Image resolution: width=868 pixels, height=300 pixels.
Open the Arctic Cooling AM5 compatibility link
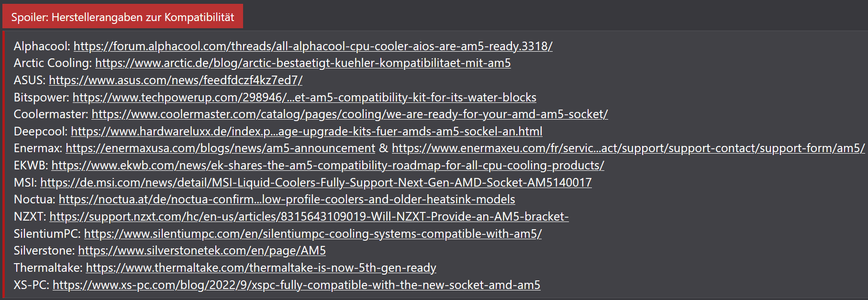click(303, 63)
